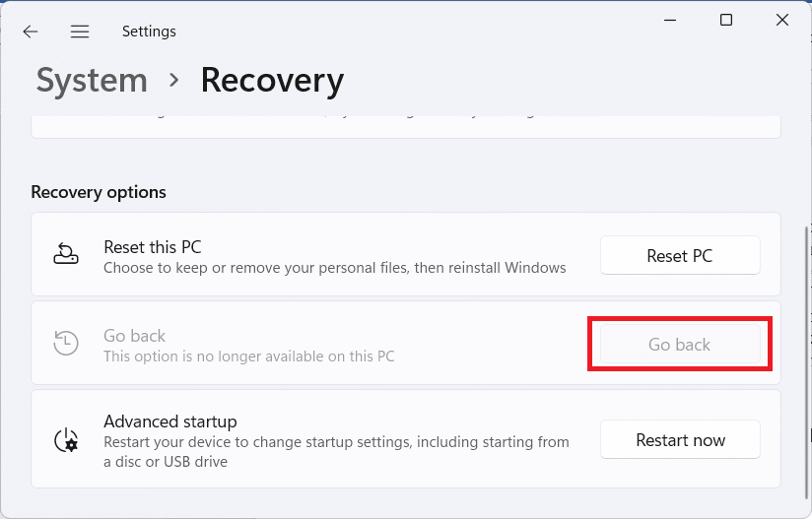Close the Settings window
Screen dimensions: 812x519
[782, 20]
